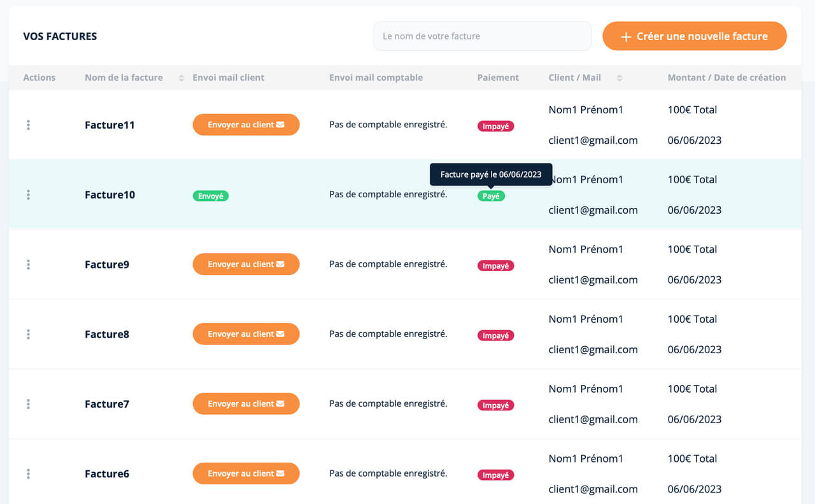The width and height of the screenshot is (815, 504).
Task: Click the Impayé badge for Facture11
Action: pyautogui.click(x=495, y=126)
